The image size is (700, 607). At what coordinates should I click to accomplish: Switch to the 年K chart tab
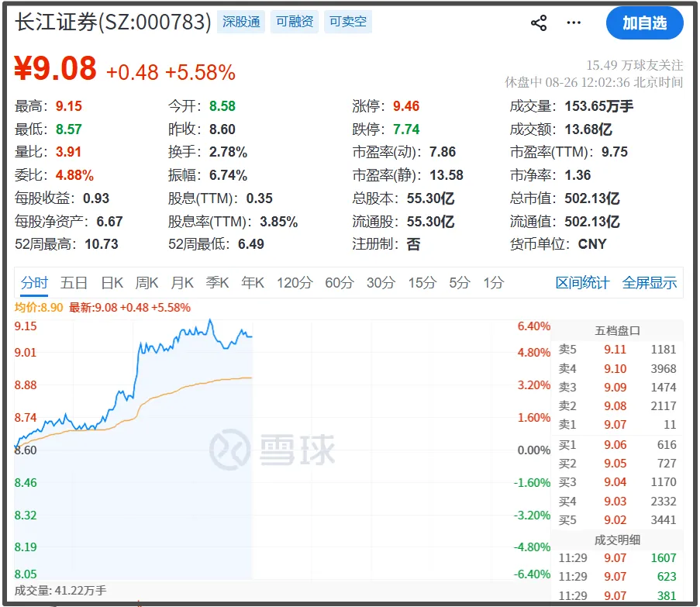point(253,283)
